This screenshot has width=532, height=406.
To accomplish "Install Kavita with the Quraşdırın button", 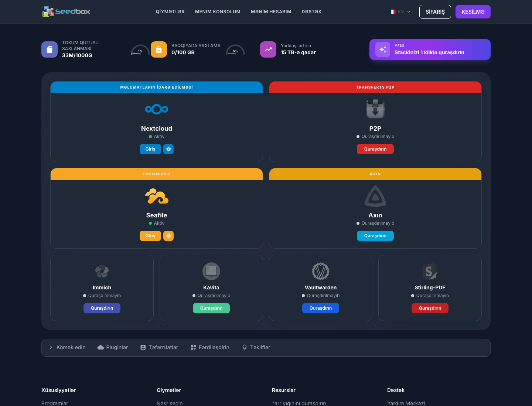I will coord(211,308).
